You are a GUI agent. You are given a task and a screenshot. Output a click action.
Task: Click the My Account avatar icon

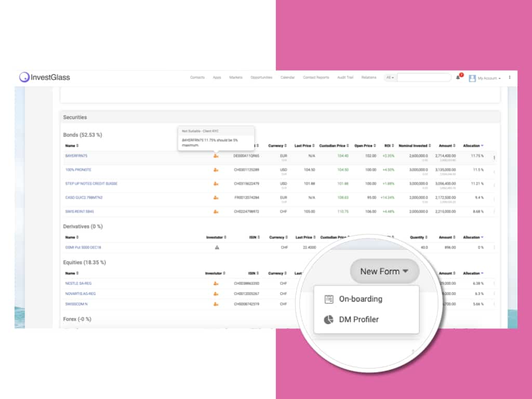472,78
